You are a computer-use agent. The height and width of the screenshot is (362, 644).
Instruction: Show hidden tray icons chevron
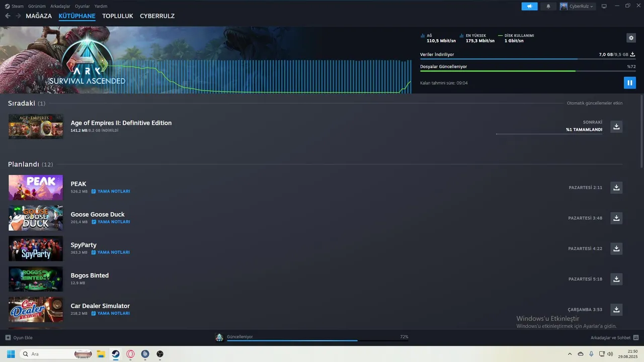570,354
